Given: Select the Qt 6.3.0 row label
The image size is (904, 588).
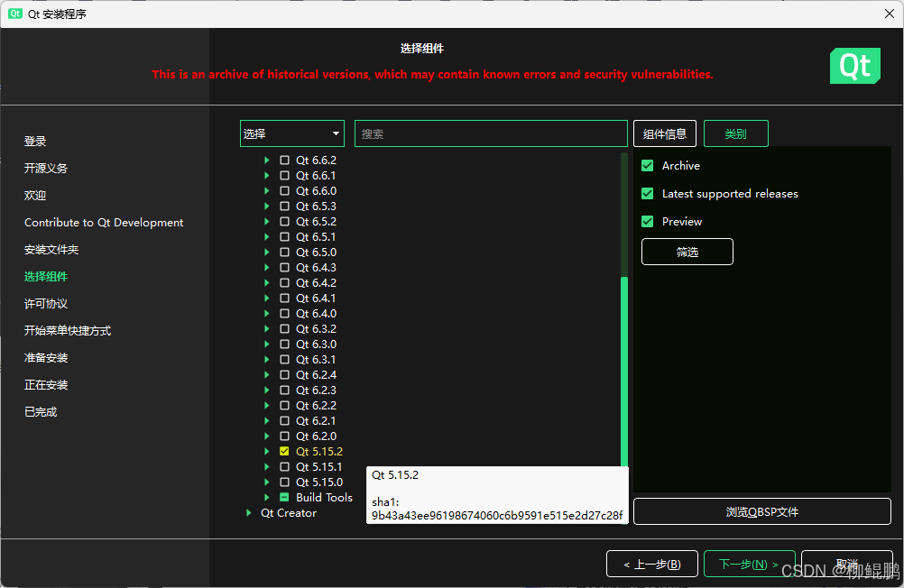Looking at the screenshot, I should (316, 345).
